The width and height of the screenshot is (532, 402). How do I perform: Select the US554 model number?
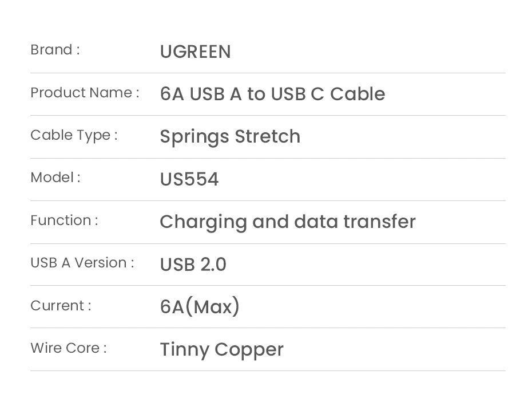[x=189, y=179]
